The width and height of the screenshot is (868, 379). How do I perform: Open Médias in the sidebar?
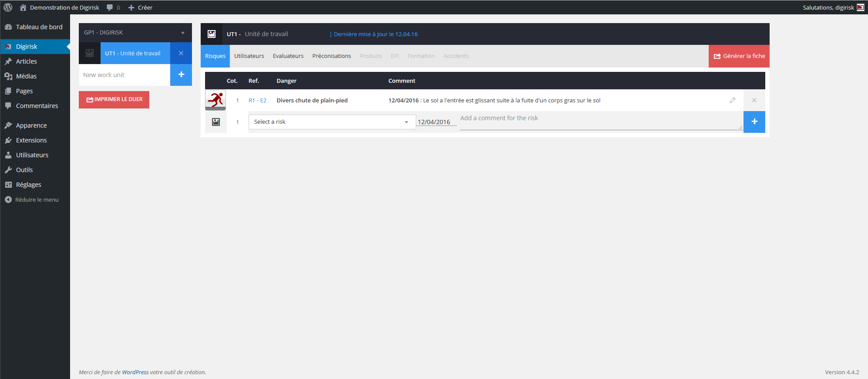pos(35,76)
